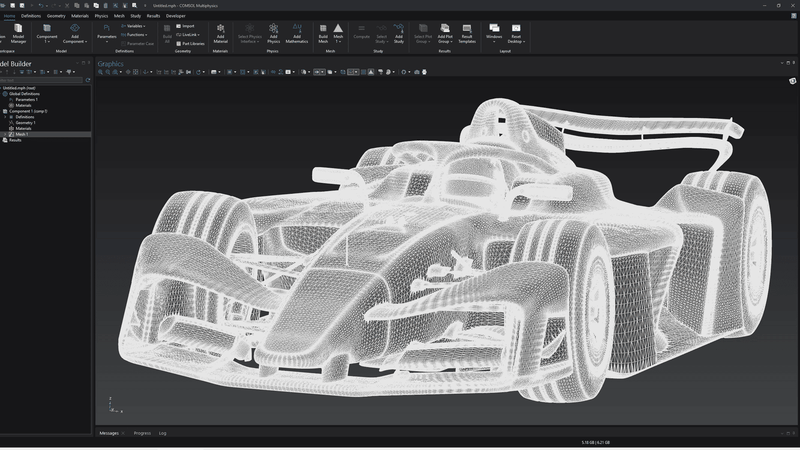Viewport: 800px width, 450px height.
Task: Click Add Physics
Action: coord(273,34)
